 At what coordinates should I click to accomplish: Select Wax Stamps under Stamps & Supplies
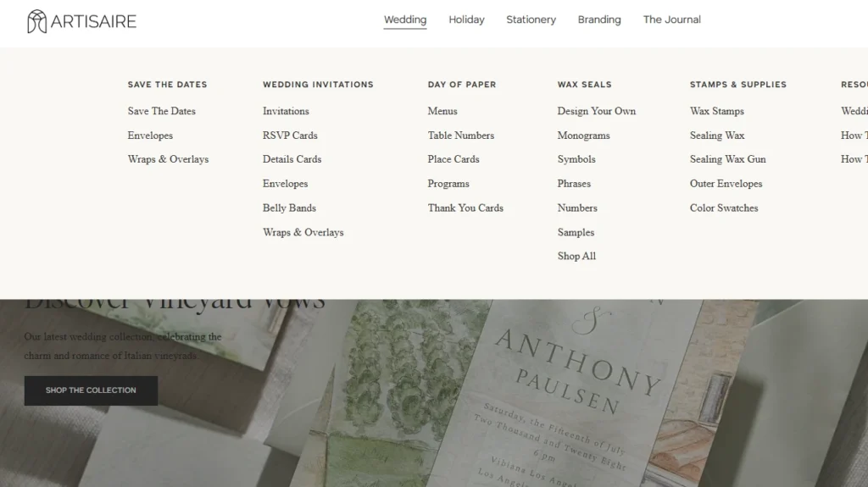click(x=716, y=111)
